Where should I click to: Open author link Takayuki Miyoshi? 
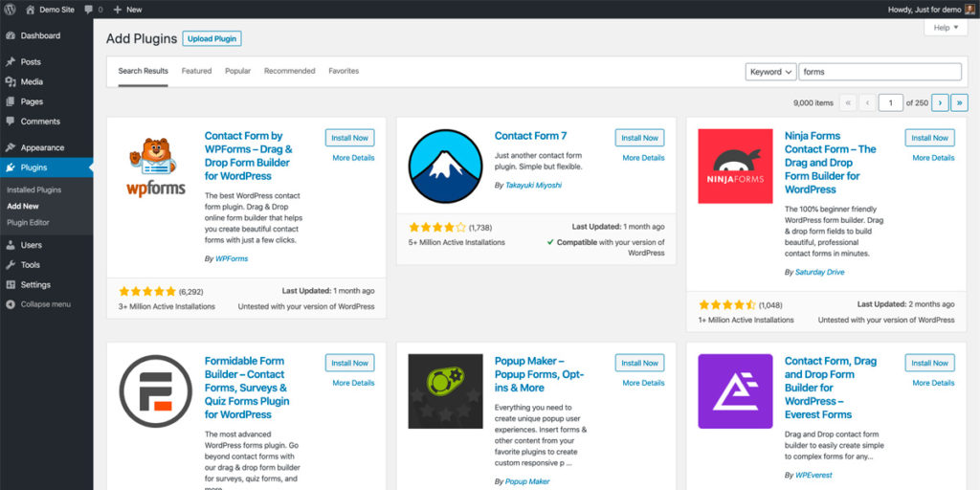(533, 186)
